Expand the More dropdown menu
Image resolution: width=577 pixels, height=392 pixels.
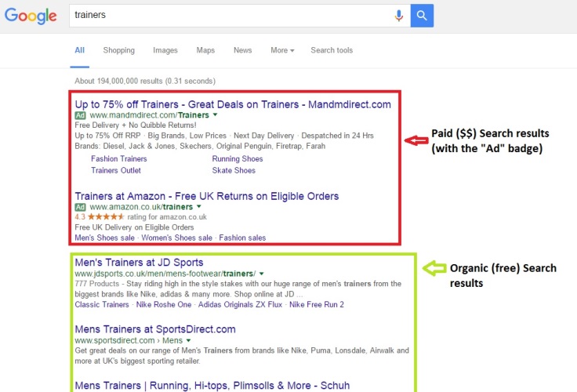tap(282, 50)
